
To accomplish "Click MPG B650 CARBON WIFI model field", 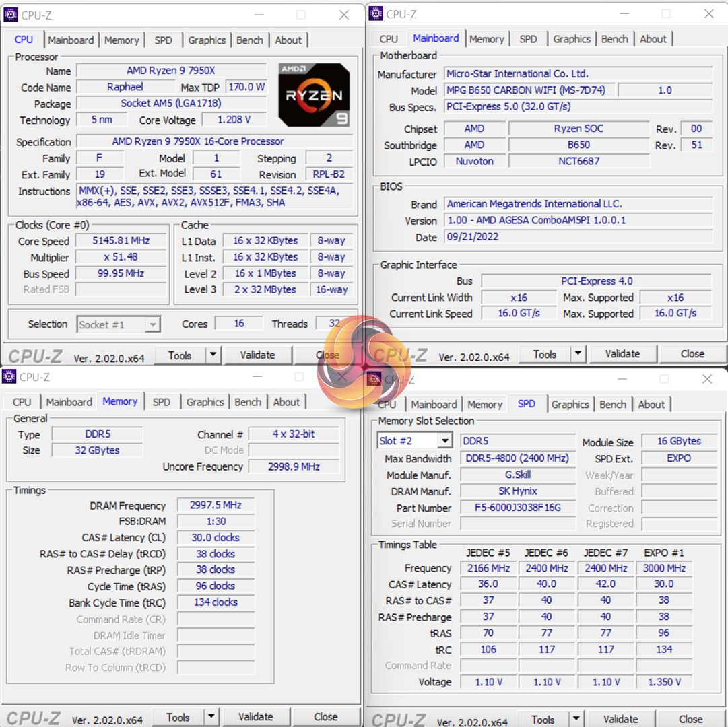I will tap(529, 90).
